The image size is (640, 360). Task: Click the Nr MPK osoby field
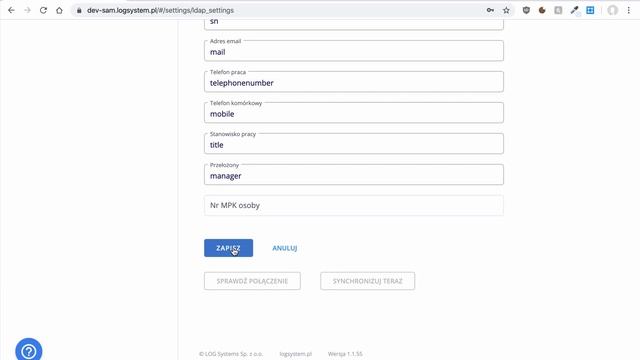(x=353, y=205)
